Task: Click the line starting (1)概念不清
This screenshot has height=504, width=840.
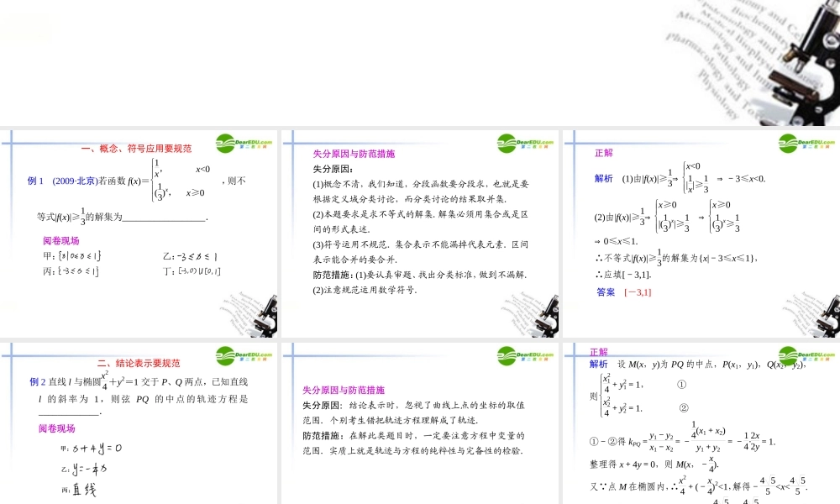Action: point(421,184)
